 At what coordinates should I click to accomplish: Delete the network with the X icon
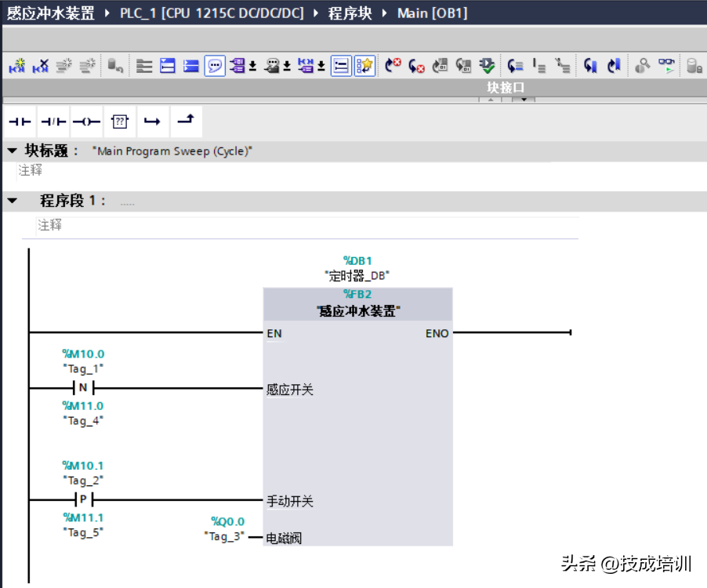pos(41,66)
